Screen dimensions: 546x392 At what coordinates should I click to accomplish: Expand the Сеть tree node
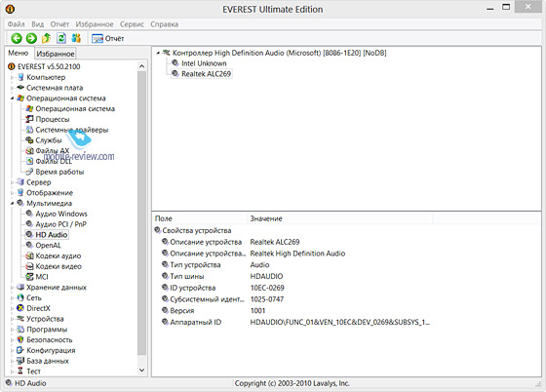12,297
